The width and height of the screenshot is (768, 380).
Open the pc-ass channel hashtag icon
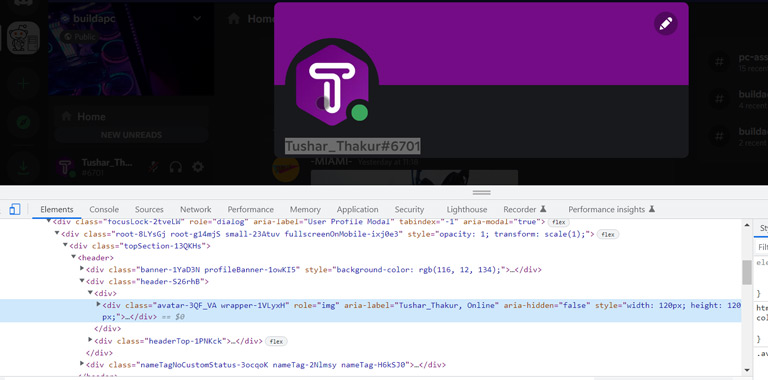[x=719, y=62]
